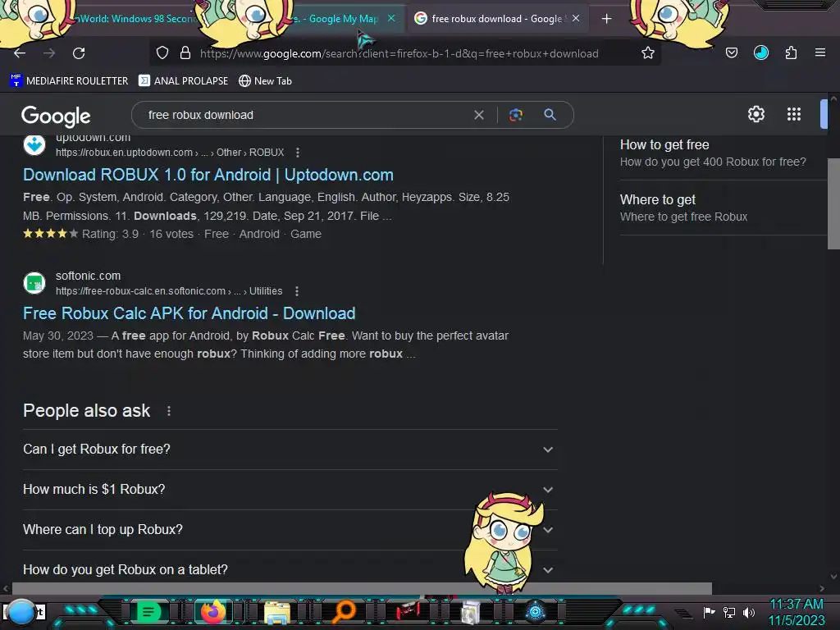The width and height of the screenshot is (840, 630).
Task: Open the tracking protection shield icon
Action: [x=162, y=53]
